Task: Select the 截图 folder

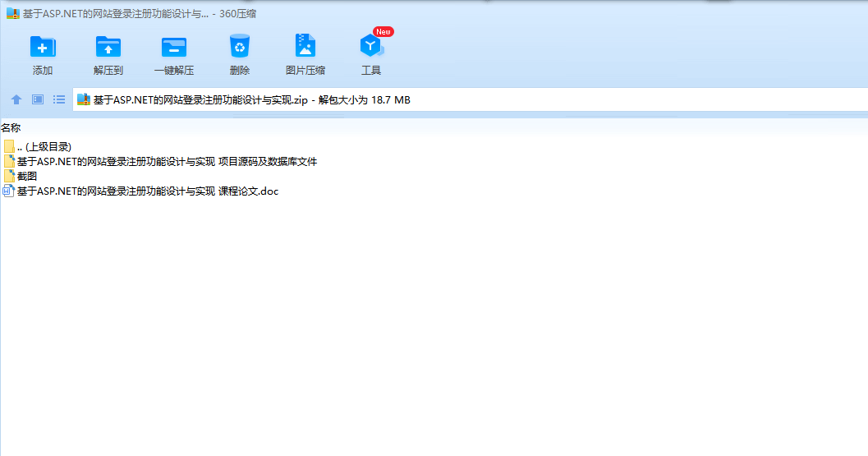Action: click(26, 176)
